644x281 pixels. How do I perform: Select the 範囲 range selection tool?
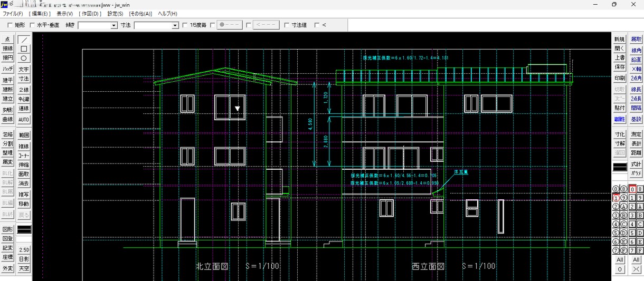(24, 135)
